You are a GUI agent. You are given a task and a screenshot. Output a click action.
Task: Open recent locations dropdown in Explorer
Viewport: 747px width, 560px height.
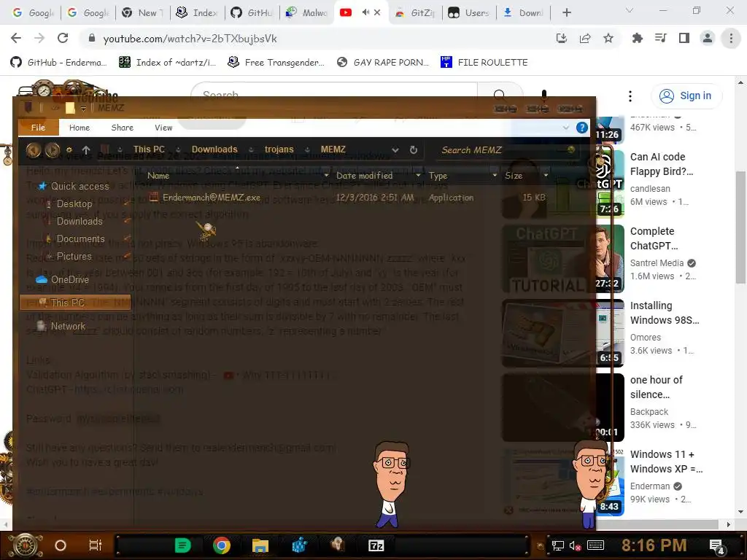coord(69,150)
